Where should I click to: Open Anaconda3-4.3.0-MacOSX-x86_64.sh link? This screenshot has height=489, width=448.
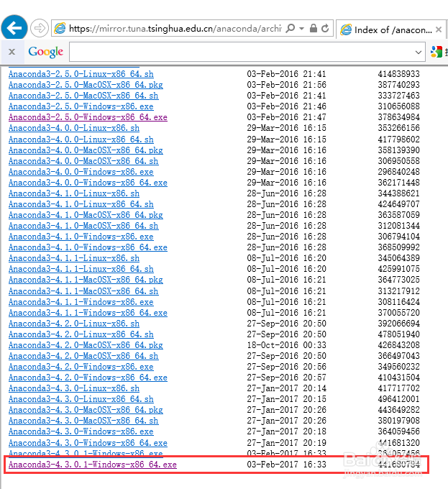[x=83, y=421]
